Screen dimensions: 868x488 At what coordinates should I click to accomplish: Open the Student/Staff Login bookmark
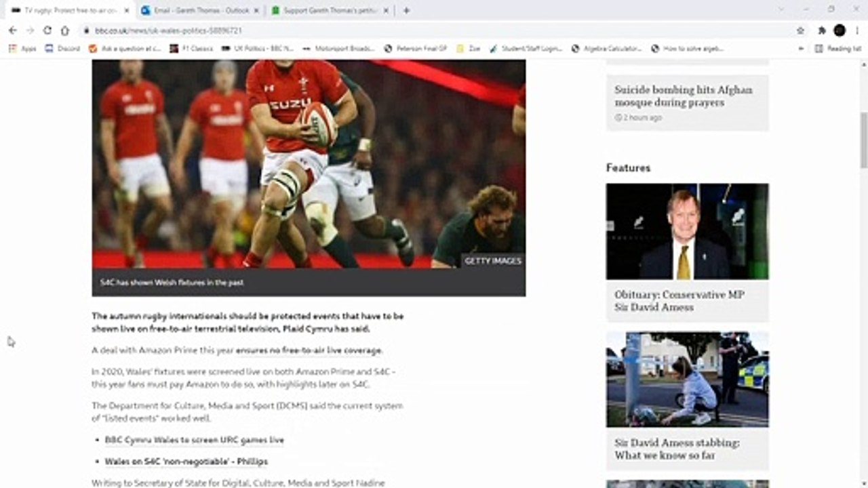pyautogui.click(x=526, y=49)
